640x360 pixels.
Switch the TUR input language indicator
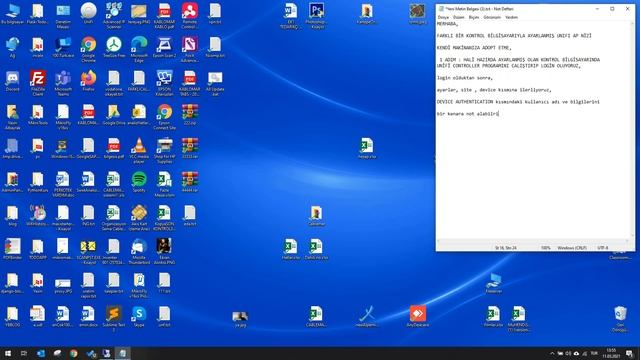(x=594, y=353)
